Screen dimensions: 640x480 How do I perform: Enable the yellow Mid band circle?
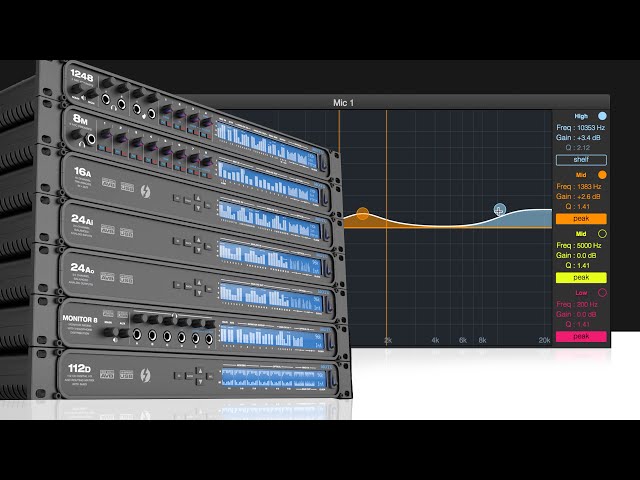point(602,234)
